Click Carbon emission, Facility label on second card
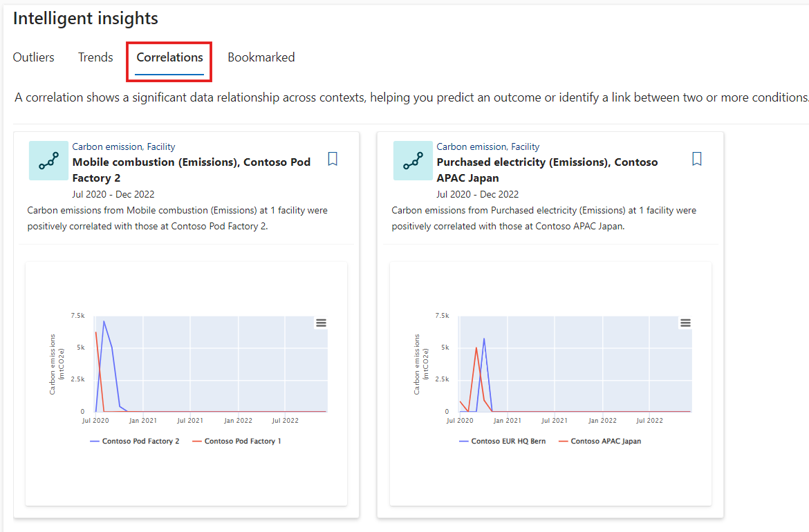809x532 pixels. point(488,147)
